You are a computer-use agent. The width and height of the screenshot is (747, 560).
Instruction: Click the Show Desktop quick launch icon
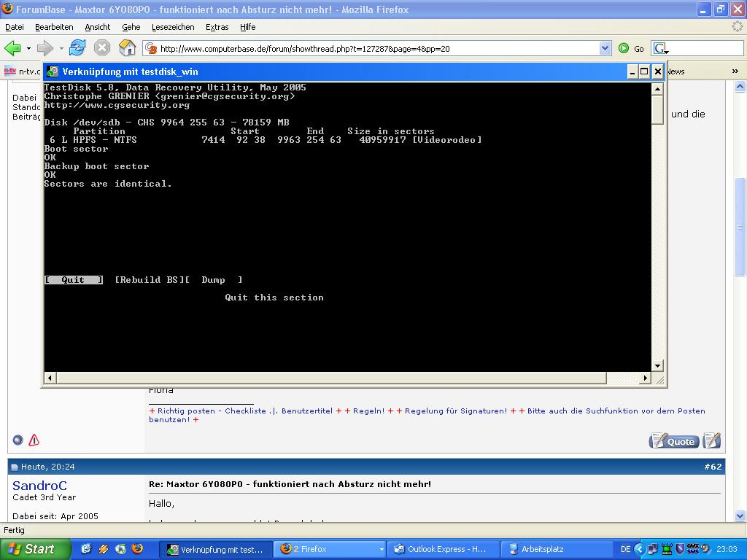[86, 549]
